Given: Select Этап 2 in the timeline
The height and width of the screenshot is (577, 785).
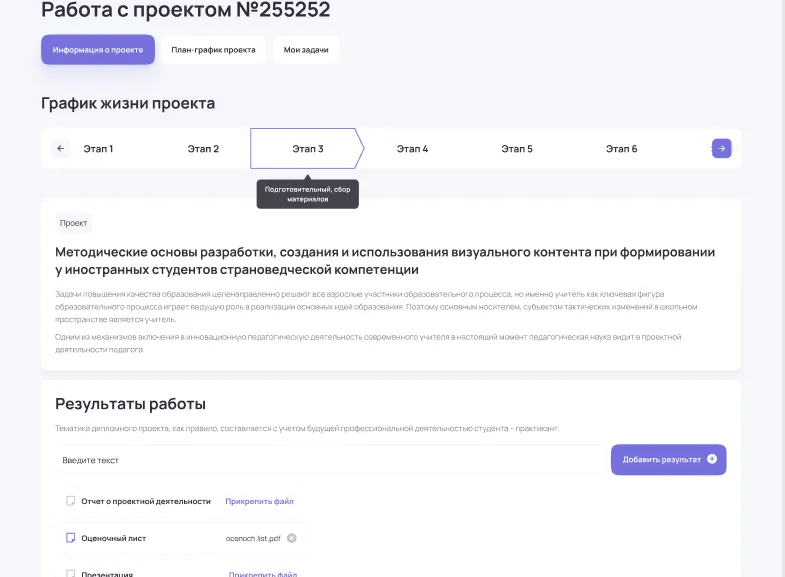Looking at the screenshot, I should pos(203,149).
